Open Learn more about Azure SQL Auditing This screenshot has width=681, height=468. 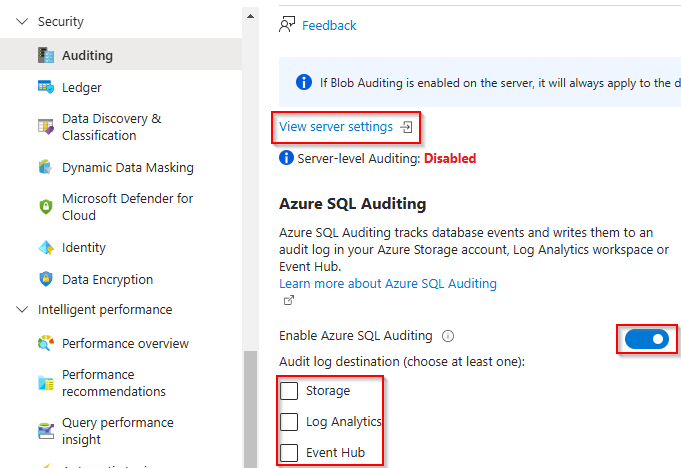(388, 283)
